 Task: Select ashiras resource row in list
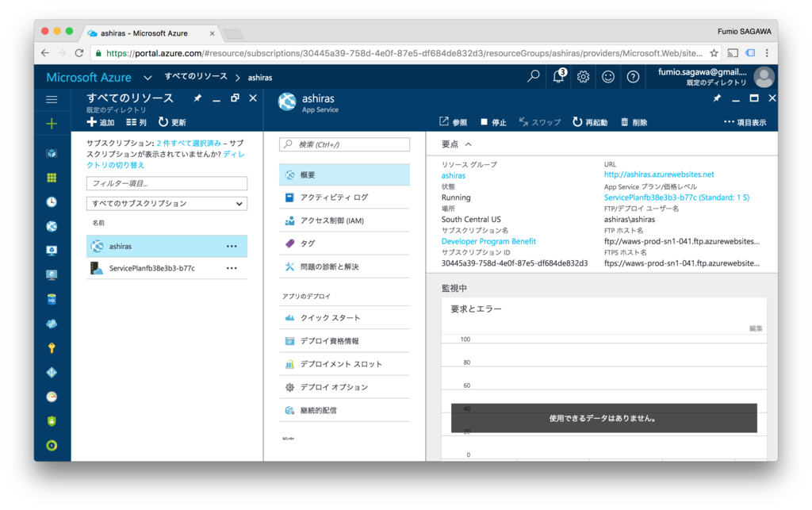tap(167, 247)
